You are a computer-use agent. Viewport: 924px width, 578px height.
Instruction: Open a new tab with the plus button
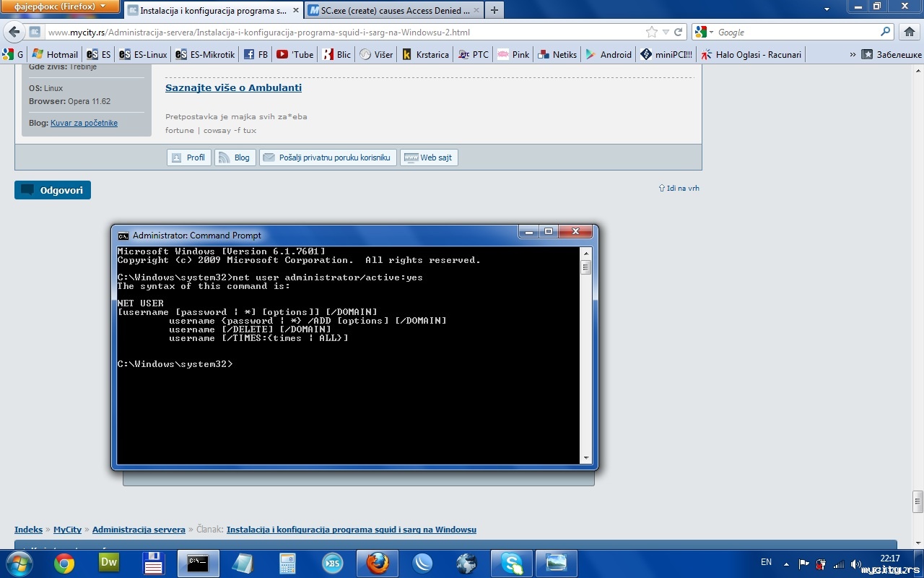[x=494, y=10]
